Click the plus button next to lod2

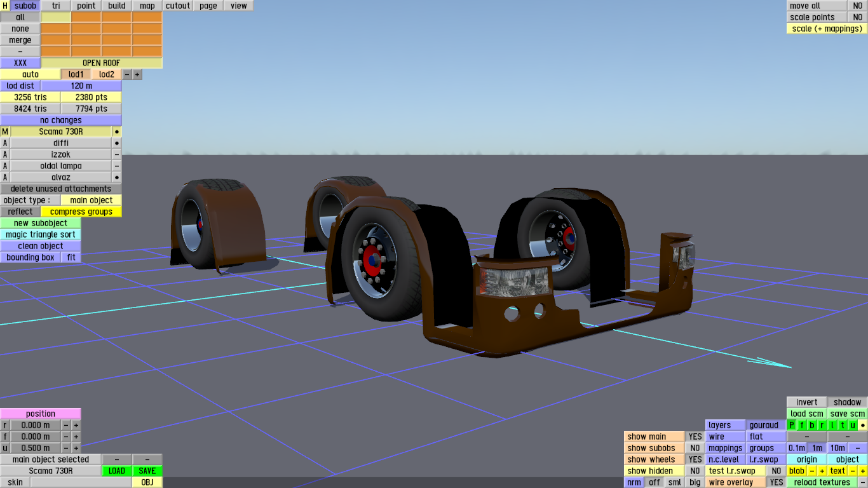(137, 74)
